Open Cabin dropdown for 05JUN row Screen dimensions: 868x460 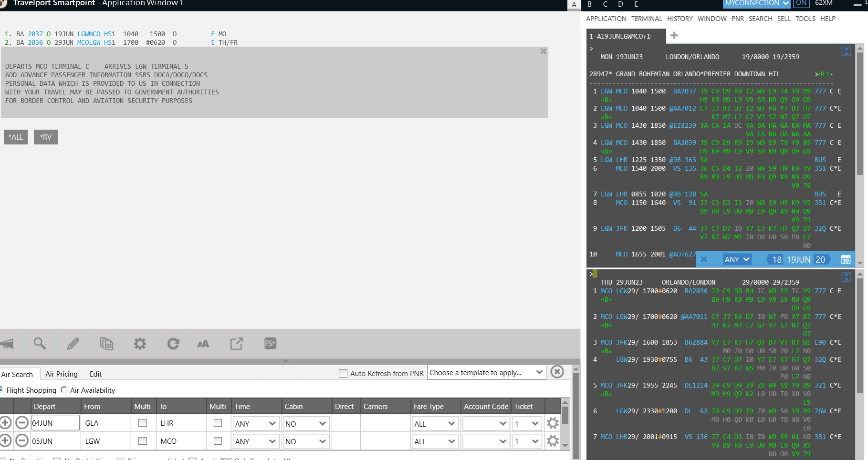coord(306,441)
